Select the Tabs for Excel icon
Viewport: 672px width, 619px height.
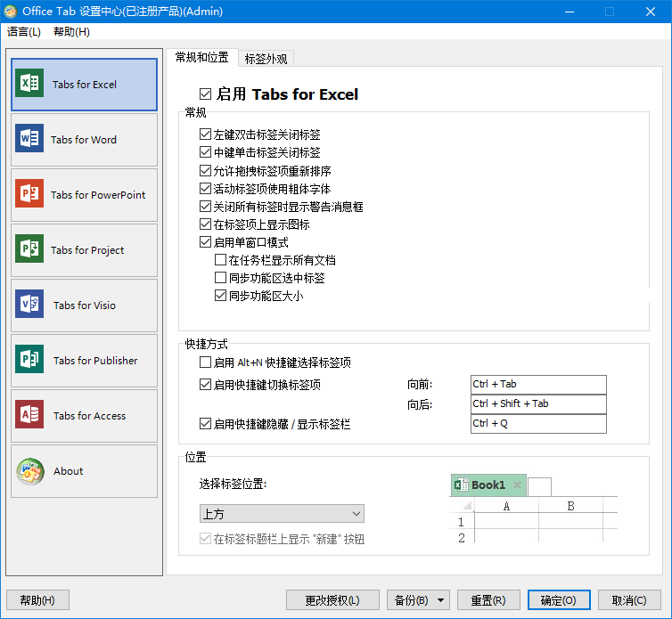point(29,83)
